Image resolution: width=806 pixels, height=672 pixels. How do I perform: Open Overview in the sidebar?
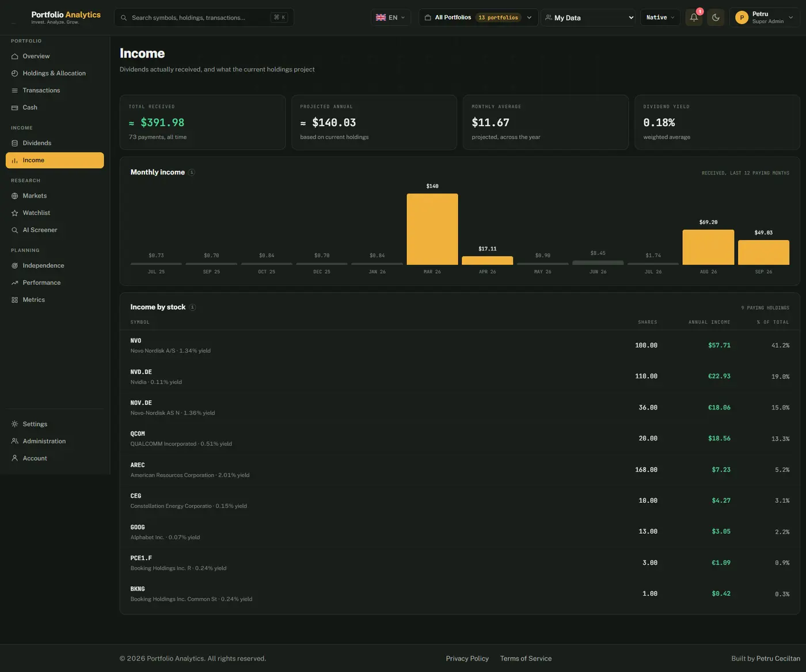coord(55,56)
